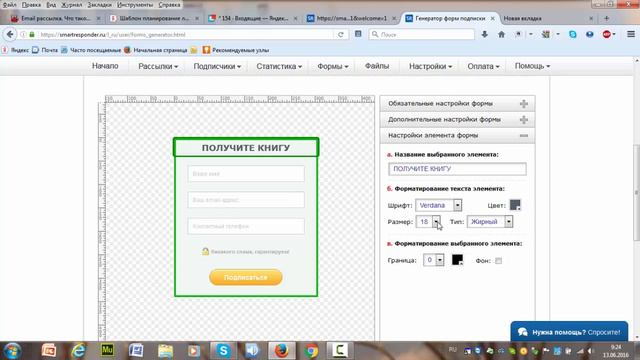Screen dimensions: 640x360
Task: Switch to Firefox in the taskbar
Action: click(281, 351)
